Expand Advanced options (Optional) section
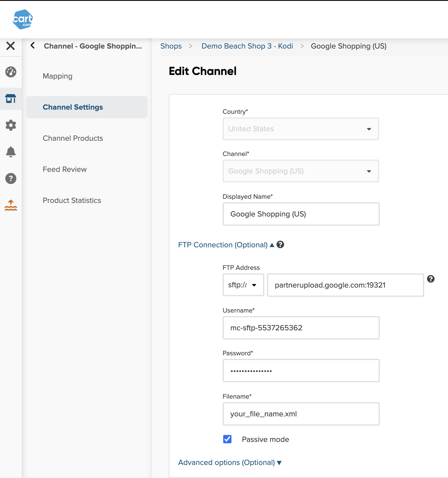 [x=230, y=462]
